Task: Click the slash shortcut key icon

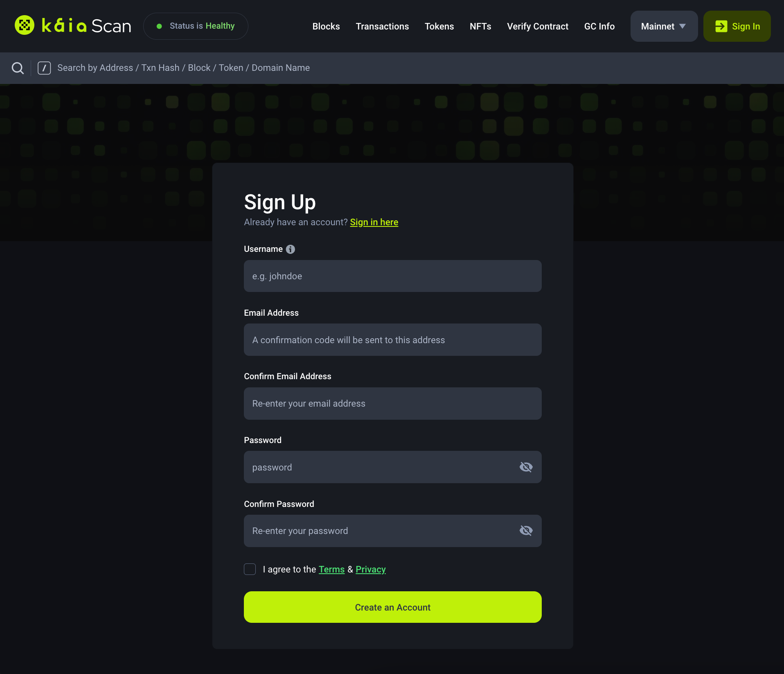Action: 44,68
